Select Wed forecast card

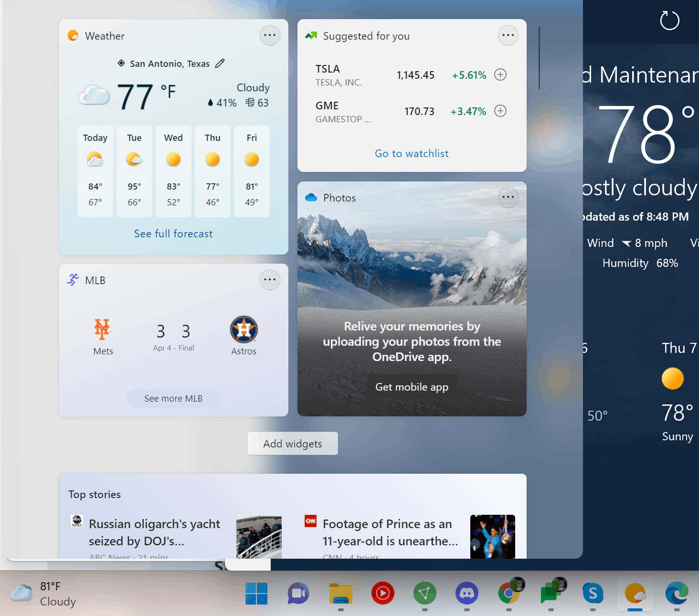point(173,171)
